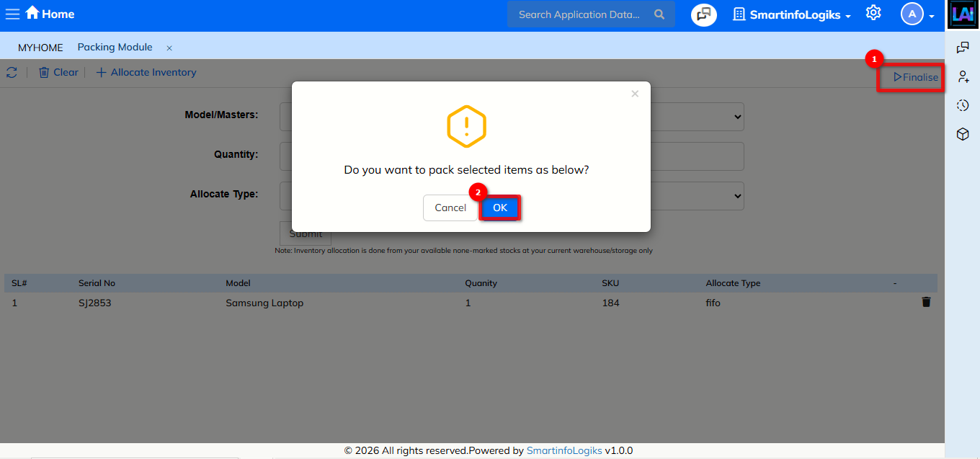Confirm packing by pressing OK
The image size is (980, 459).
click(x=500, y=208)
